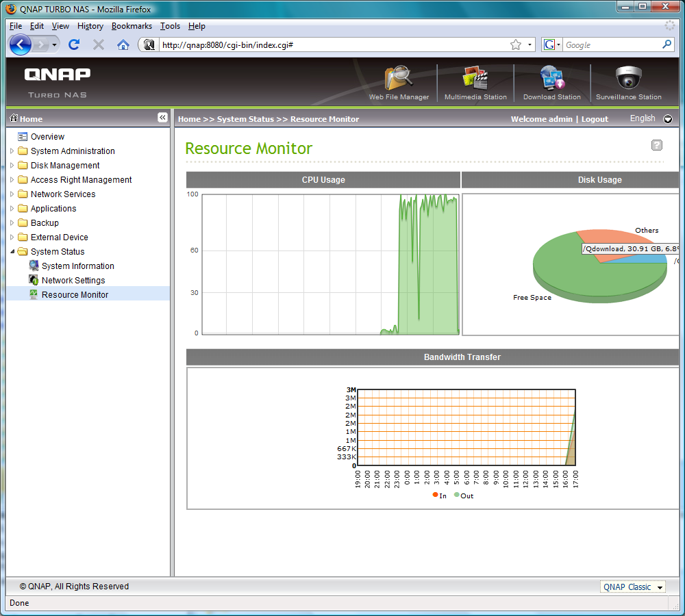This screenshot has height=616, width=685.
Task: Bookmark this page with star icon
Action: click(516, 44)
